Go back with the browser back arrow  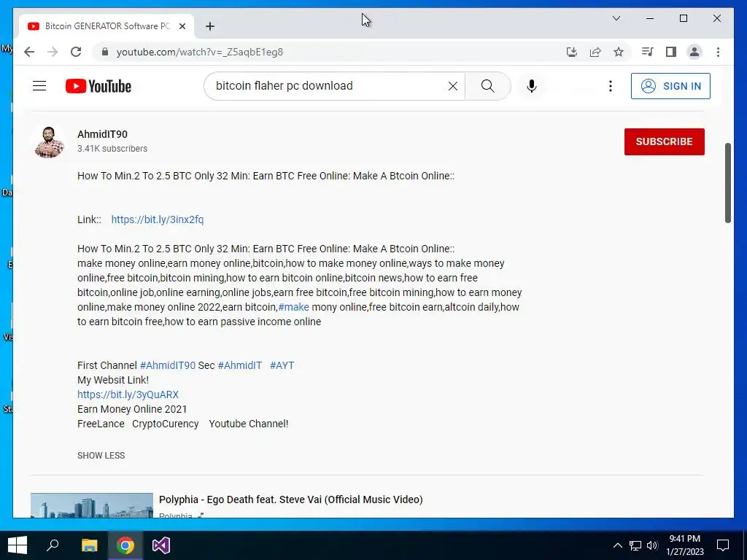29,52
